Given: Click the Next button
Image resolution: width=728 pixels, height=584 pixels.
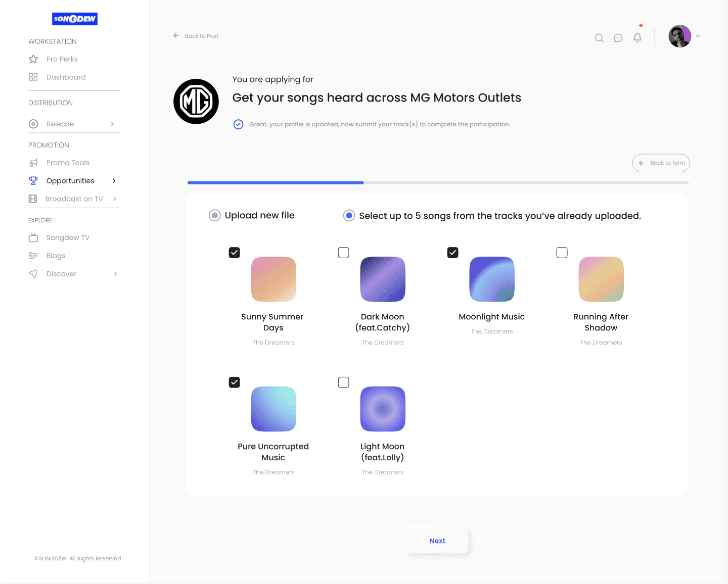Looking at the screenshot, I should 437,541.
